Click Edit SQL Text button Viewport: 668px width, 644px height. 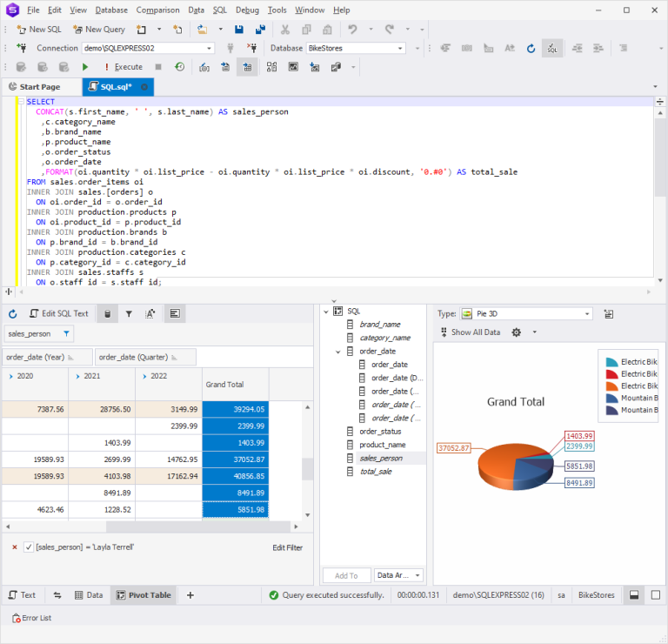click(59, 313)
